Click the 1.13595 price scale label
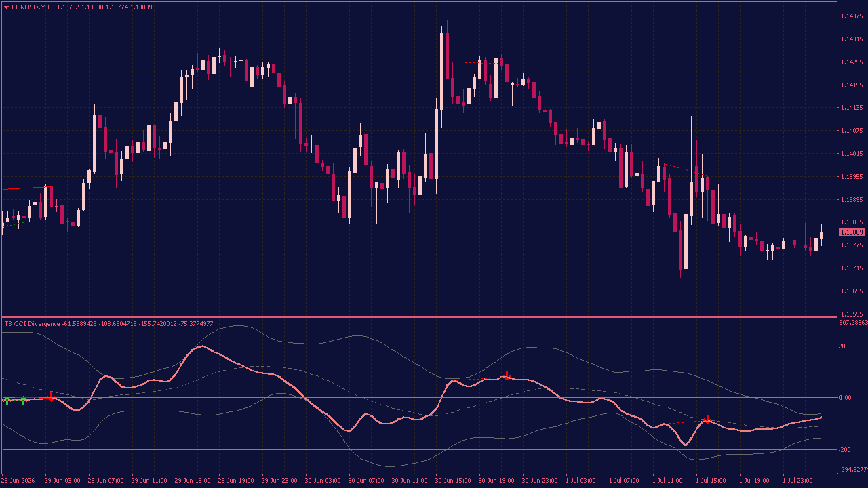This screenshot has width=868, height=488. [x=852, y=314]
